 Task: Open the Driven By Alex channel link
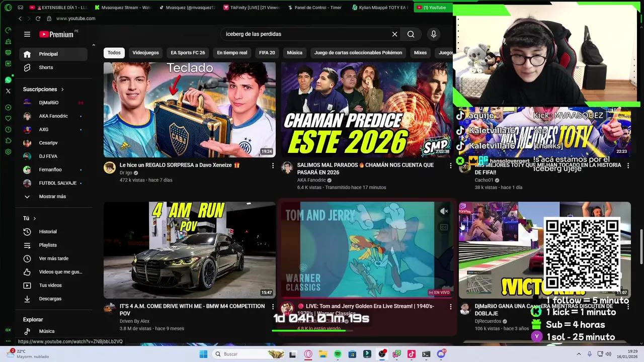[x=134, y=321]
